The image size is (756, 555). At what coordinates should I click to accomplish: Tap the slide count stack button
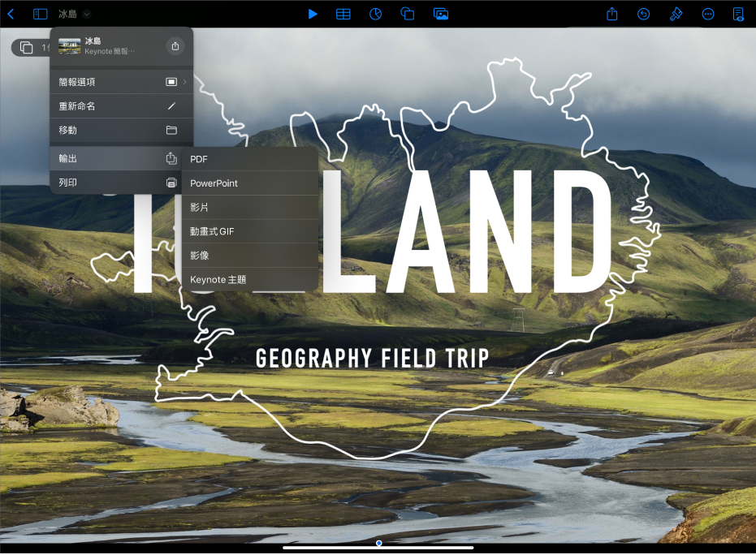(30, 47)
